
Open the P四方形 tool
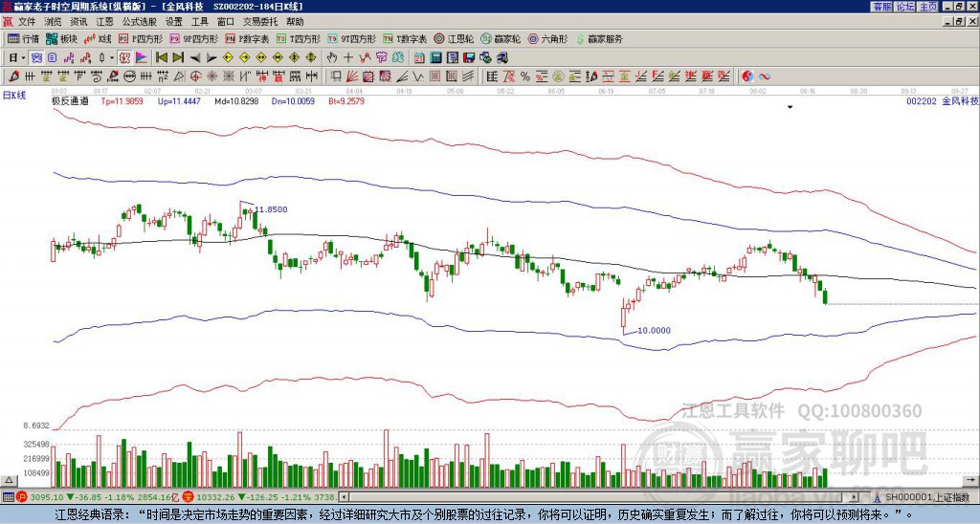point(141,38)
